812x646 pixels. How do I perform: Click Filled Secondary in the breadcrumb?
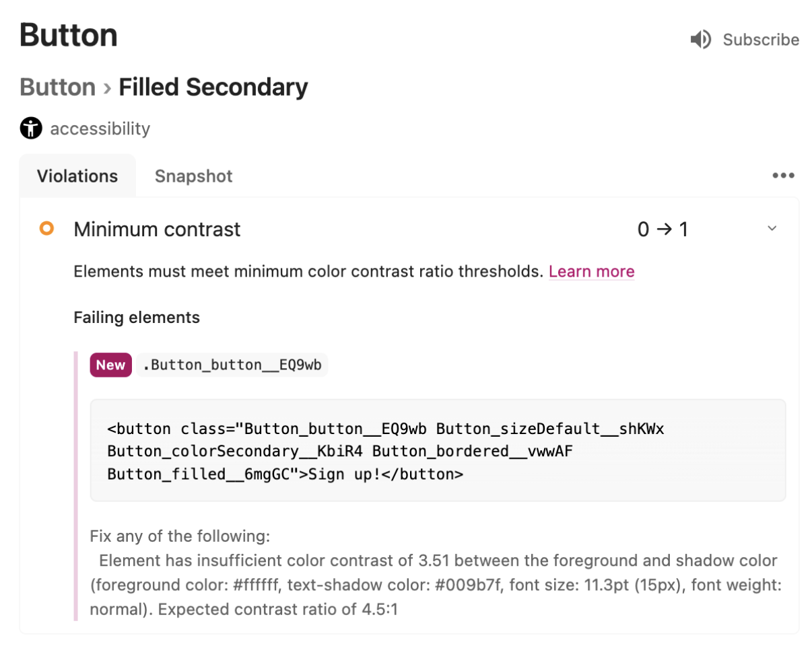tap(213, 87)
